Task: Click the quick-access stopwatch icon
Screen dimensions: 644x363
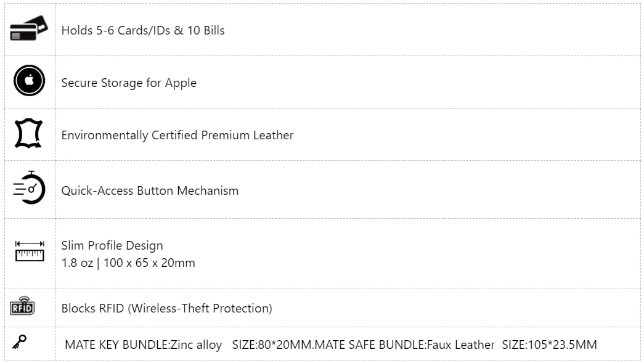Action: pyautogui.click(x=29, y=188)
